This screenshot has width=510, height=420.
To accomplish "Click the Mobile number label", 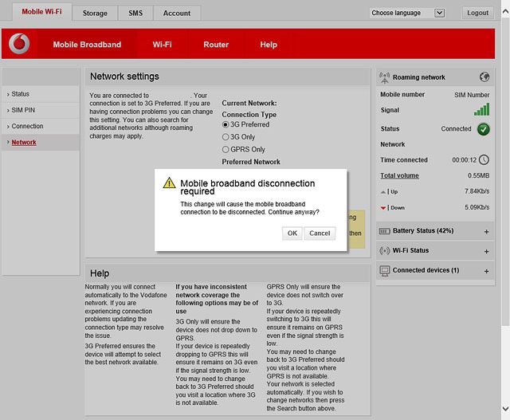I will pyautogui.click(x=402, y=94).
